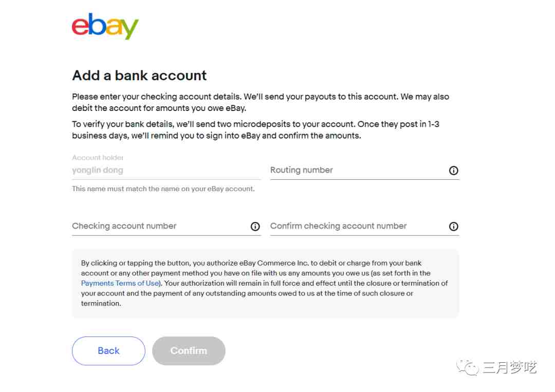
Task: Click the eBay logo
Action: (x=105, y=27)
